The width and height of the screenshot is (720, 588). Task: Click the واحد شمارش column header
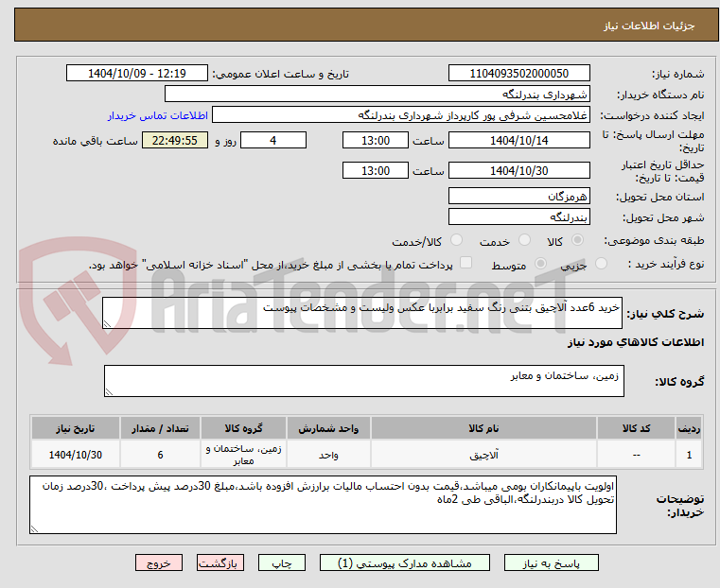pos(328,428)
